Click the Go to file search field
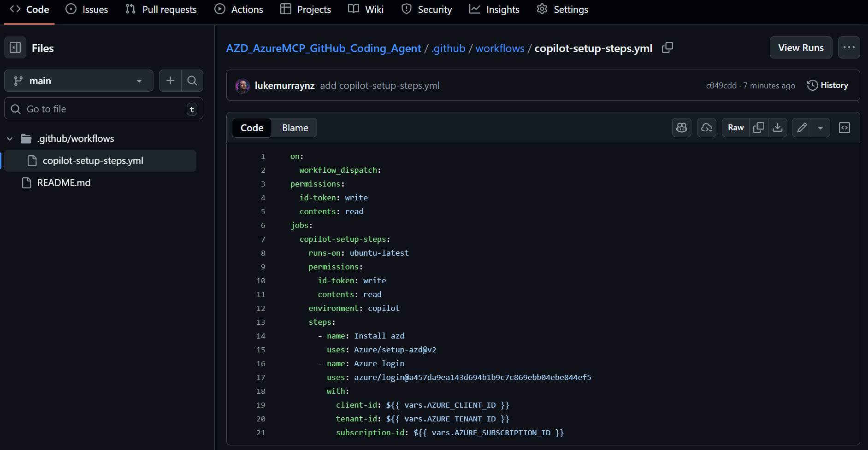The image size is (868, 450). pyautogui.click(x=104, y=109)
